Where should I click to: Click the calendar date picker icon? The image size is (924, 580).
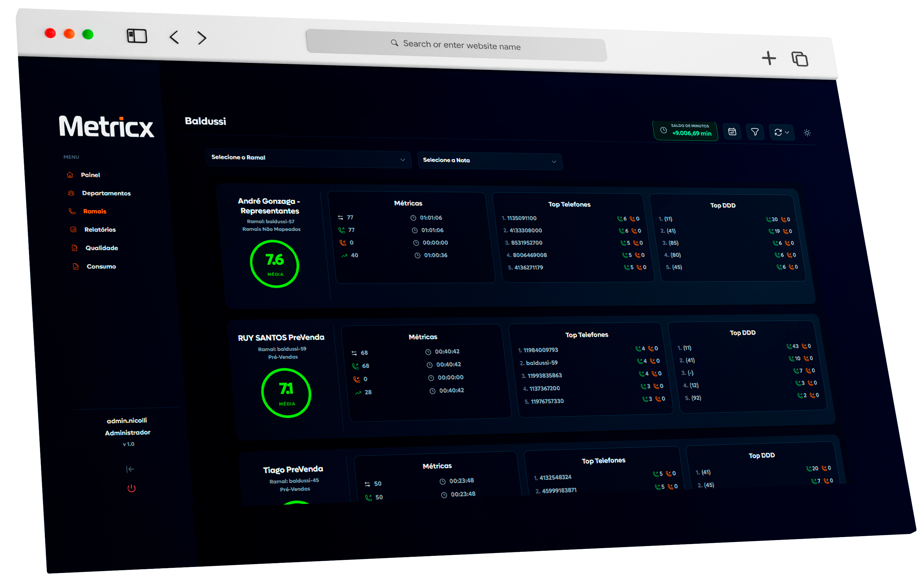click(732, 132)
